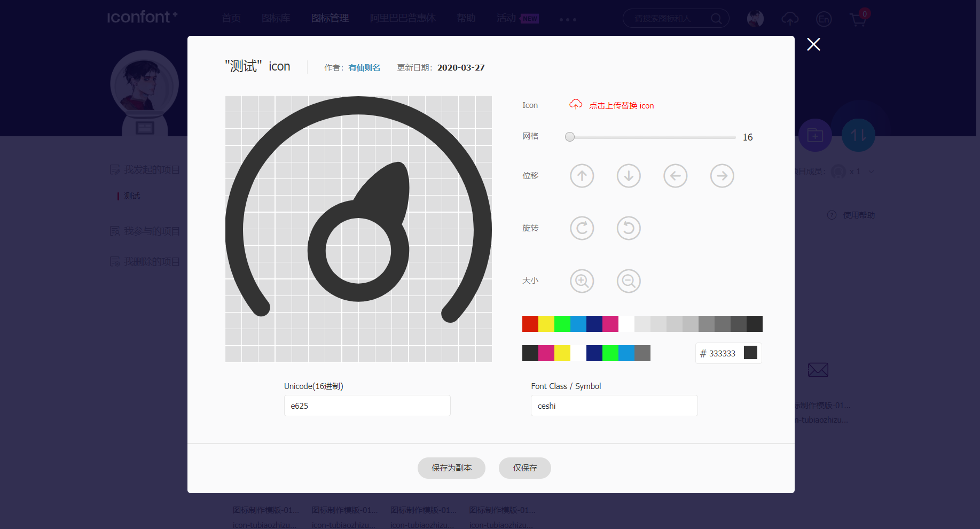The image size is (980, 529).
Task: Click the 点击上传替换 icon link
Action: (x=621, y=106)
